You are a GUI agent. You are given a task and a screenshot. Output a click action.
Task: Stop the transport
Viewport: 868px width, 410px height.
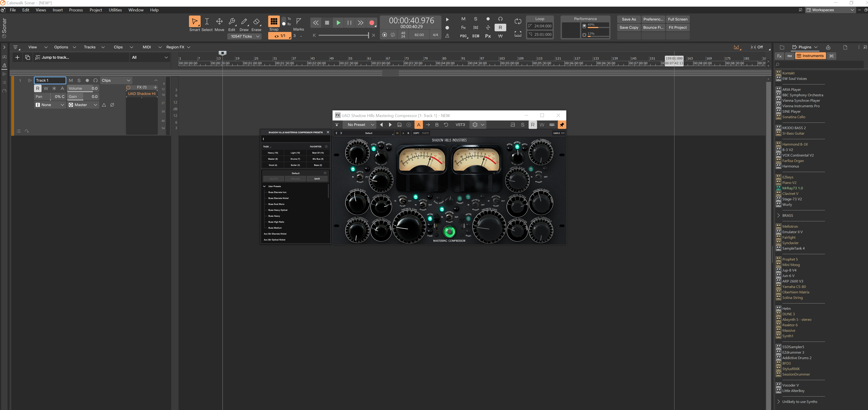[x=327, y=23]
